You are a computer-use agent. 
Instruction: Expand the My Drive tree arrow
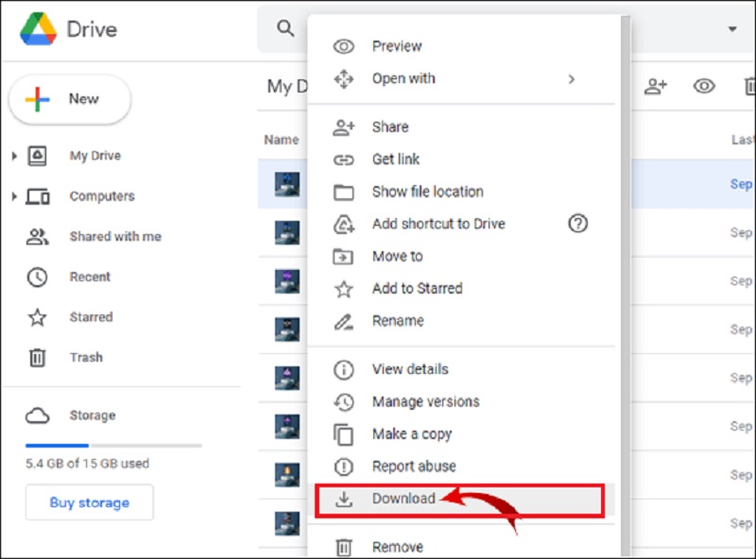click(14, 156)
